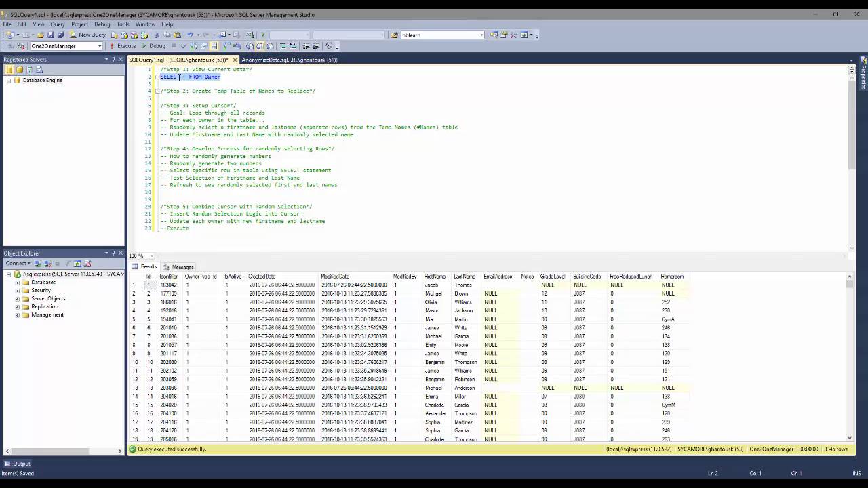Click the Increase Indent icon

(x=316, y=46)
